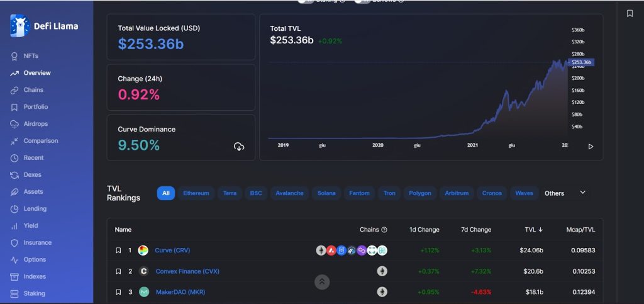Click the bookmark icon in the right panel
644x304 pixels.
pyautogui.click(x=630, y=14)
